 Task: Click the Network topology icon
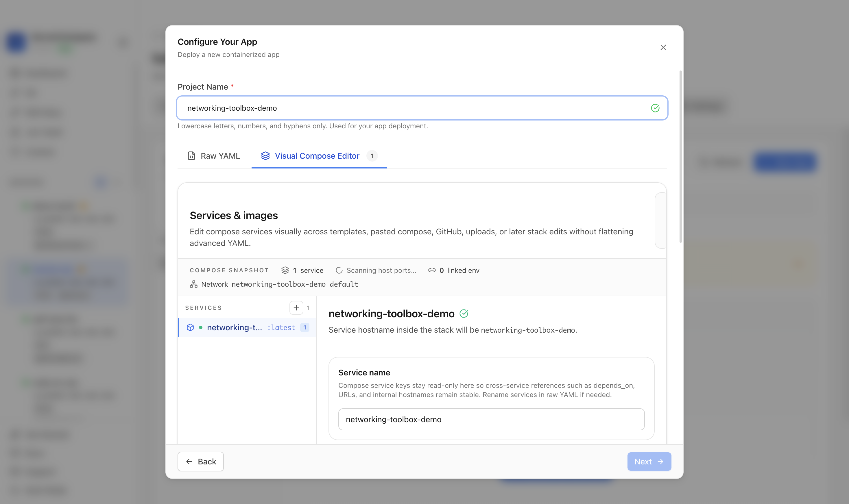point(194,284)
